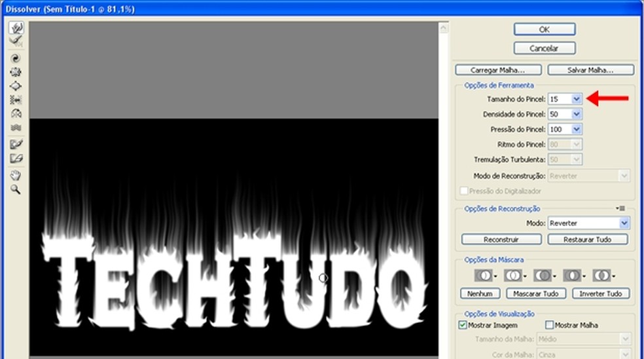Screen dimensions: 644x359
Task: Toggle the Mostrar Imagem checkbox
Action: (x=463, y=325)
